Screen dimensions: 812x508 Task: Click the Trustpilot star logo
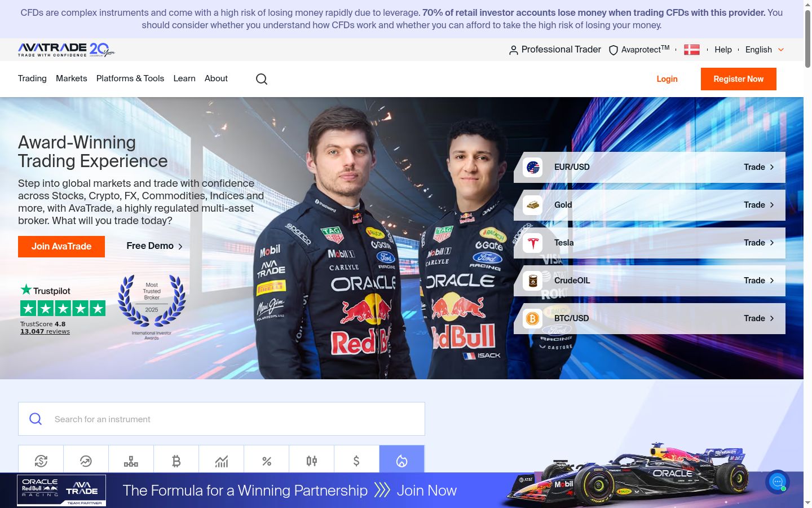[46, 290]
